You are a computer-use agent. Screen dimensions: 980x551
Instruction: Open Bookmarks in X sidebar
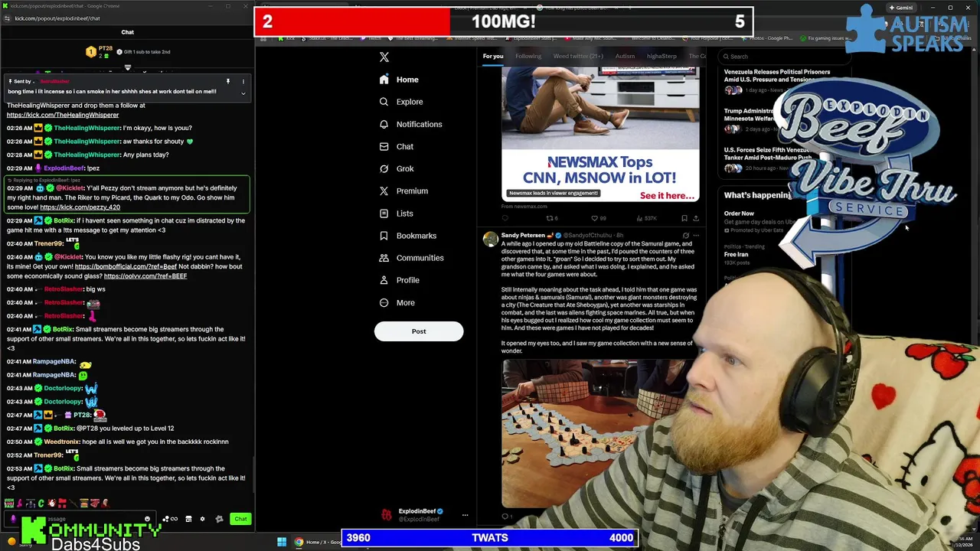click(408, 236)
